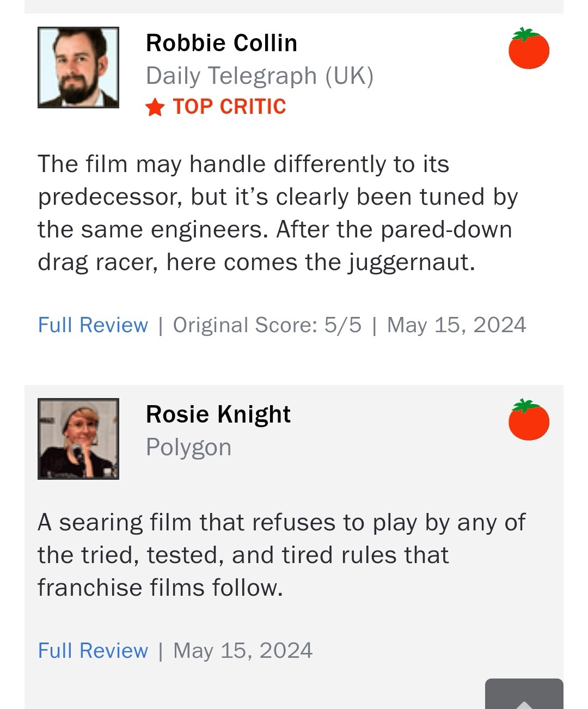Click the May 15, 2024 date on Rosie Knight's review

point(243,651)
